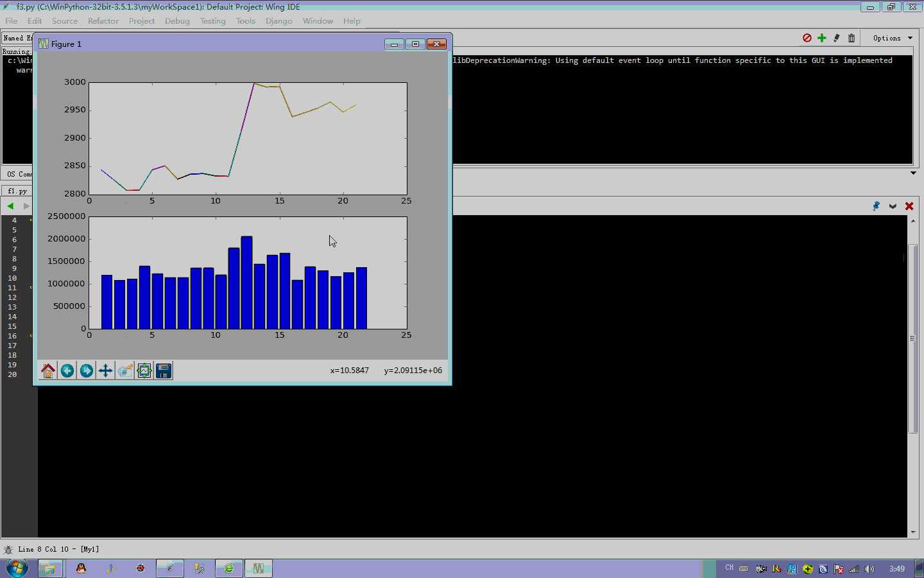Activate Zoom to rectangle tool
924x578 pixels.
[125, 371]
